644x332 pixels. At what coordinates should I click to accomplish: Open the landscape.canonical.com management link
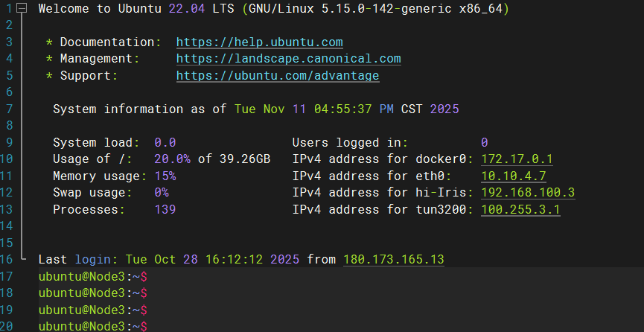(x=288, y=59)
